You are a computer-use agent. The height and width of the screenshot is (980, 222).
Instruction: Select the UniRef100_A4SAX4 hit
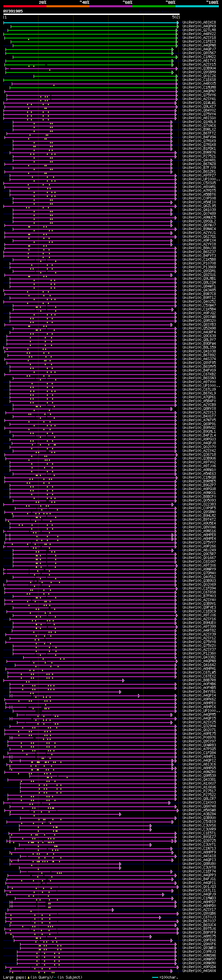(199, 971)
